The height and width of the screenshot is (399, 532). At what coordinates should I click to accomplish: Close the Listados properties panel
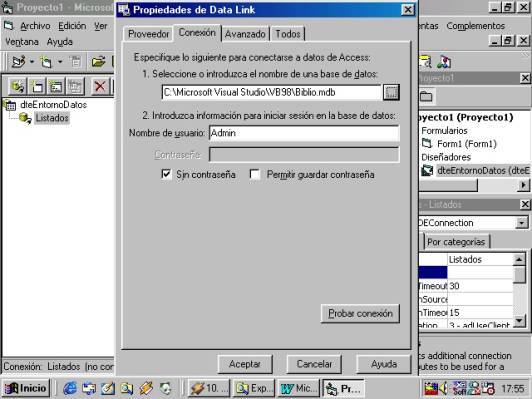[525, 204]
